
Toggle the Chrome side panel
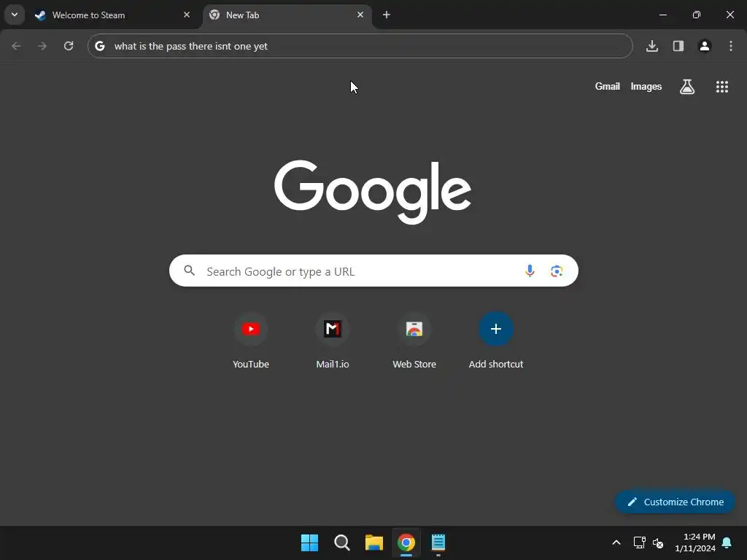point(678,46)
